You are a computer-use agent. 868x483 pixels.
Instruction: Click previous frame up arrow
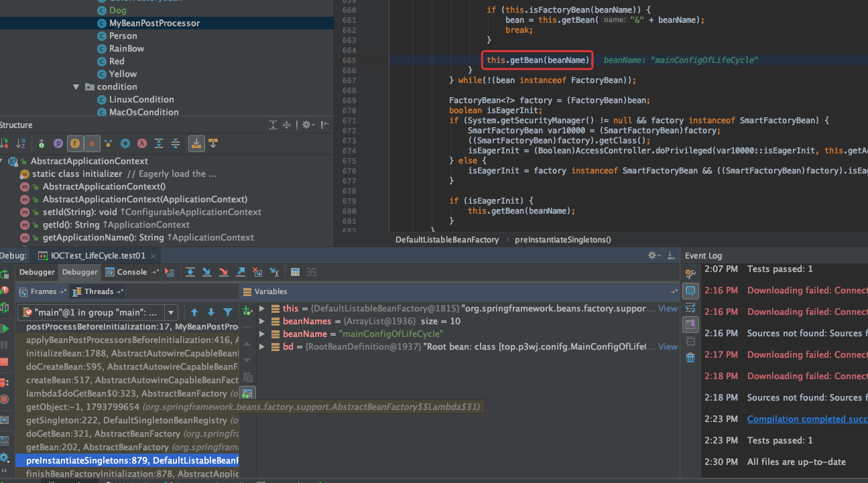pyautogui.click(x=194, y=312)
